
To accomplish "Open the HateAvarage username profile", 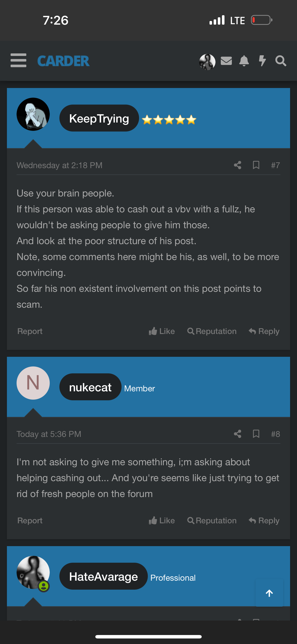I will [103, 577].
